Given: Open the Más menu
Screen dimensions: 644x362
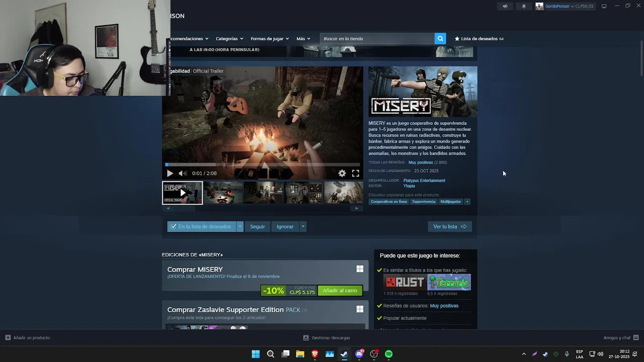Looking at the screenshot, I should 303,39.
